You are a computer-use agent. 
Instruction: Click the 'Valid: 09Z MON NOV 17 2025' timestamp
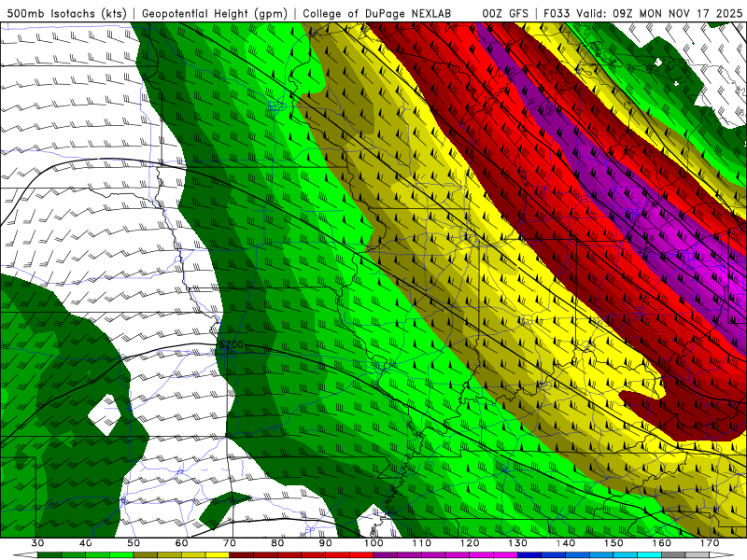coord(659,14)
